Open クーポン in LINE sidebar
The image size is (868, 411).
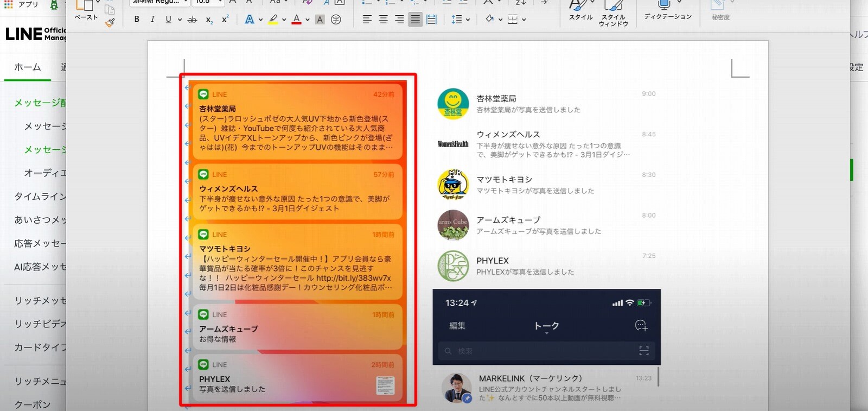(33, 404)
